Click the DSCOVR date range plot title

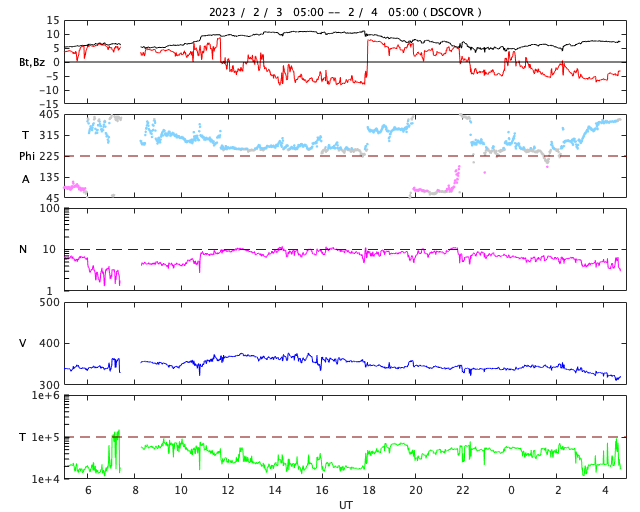(345, 12)
